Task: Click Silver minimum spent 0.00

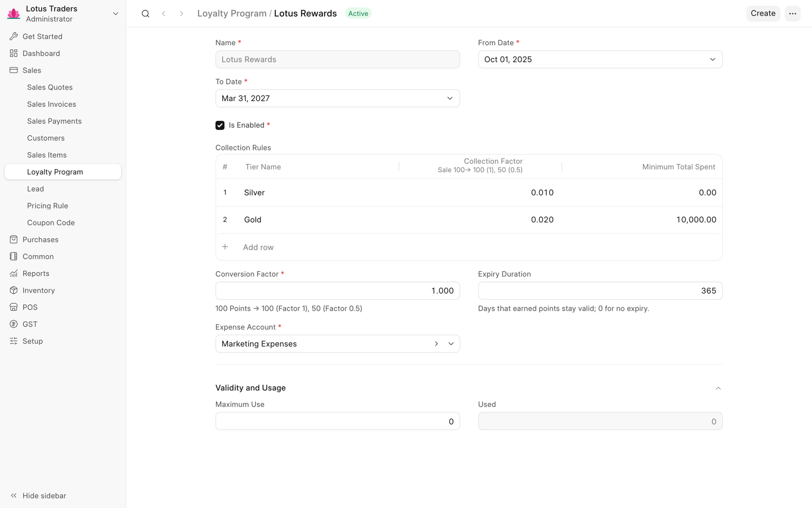Action: pos(641,193)
